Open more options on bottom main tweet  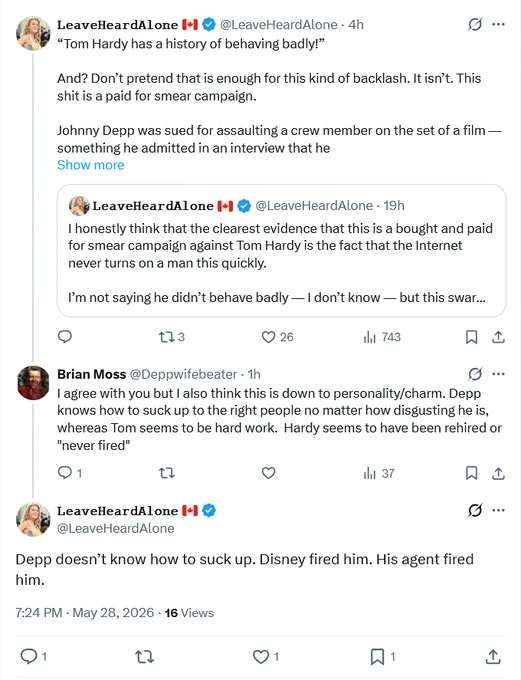(x=498, y=510)
